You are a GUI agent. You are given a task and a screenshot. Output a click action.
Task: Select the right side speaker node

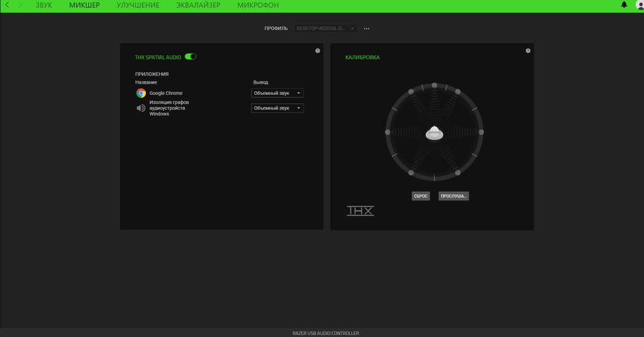click(x=481, y=132)
